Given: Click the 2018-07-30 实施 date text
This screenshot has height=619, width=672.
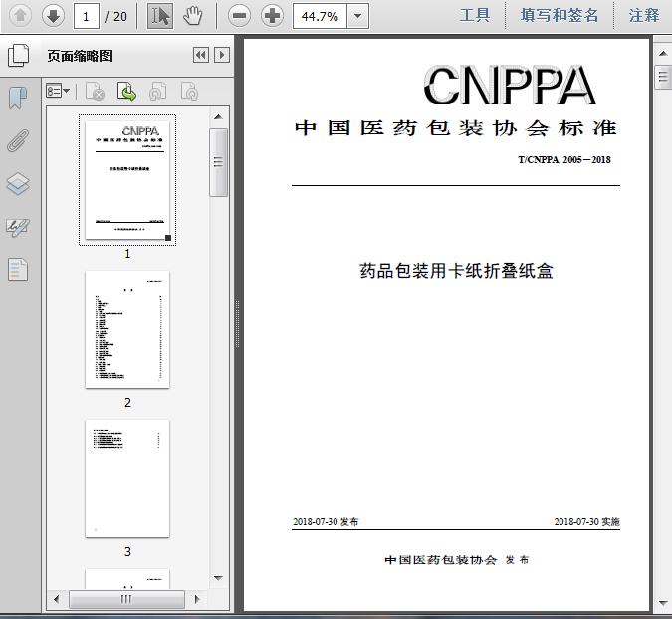Looking at the screenshot, I should point(586,522).
